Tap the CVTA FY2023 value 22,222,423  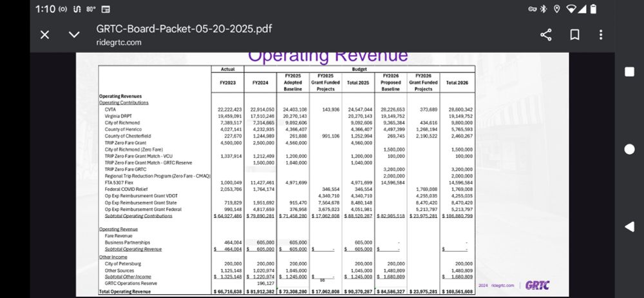(x=230, y=110)
